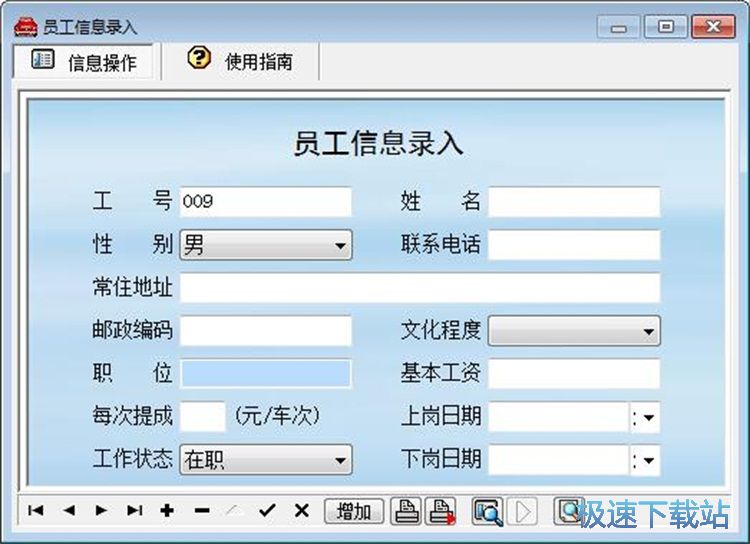Maximize the 员工信息录入 window
Image resolution: width=750 pixels, height=544 pixels.
tap(665, 26)
